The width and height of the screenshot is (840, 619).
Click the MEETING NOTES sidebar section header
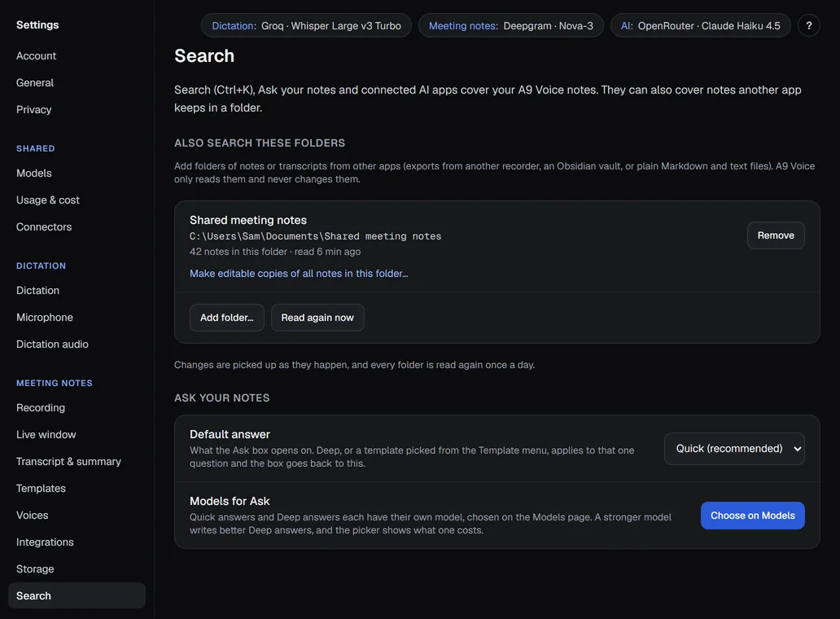tap(54, 383)
